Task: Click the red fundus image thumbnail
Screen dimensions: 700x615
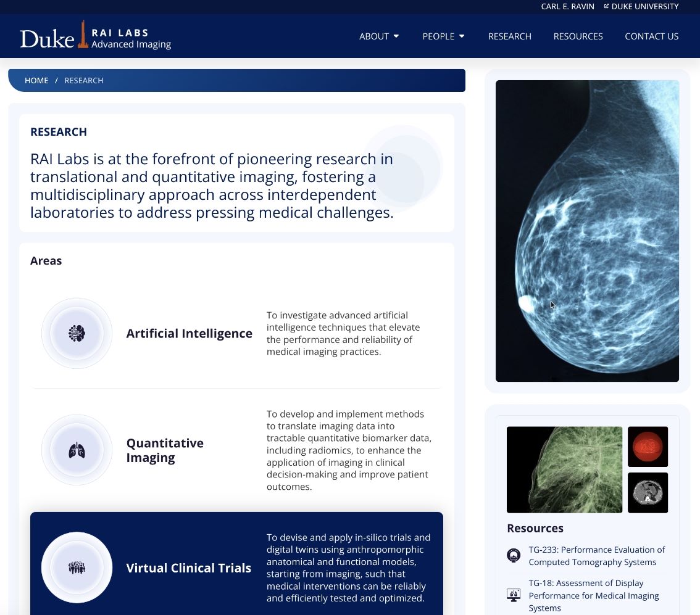Action: coord(648,446)
